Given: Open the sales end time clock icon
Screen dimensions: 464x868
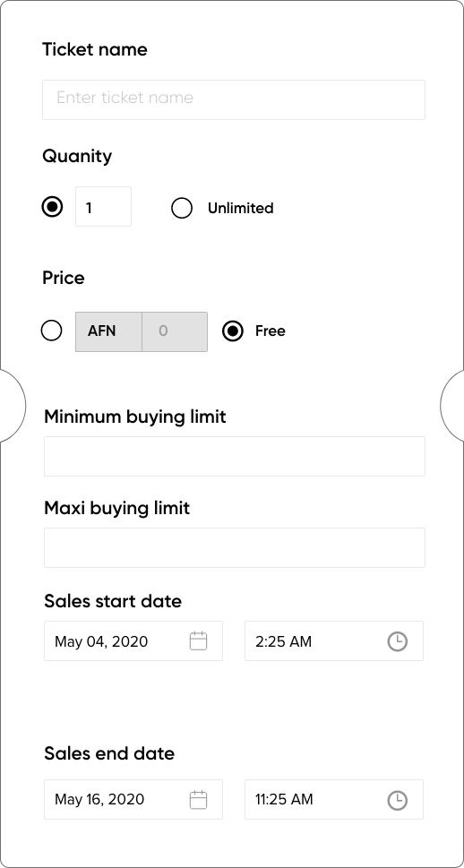Looking at the screenshot, I should (397, 800).
